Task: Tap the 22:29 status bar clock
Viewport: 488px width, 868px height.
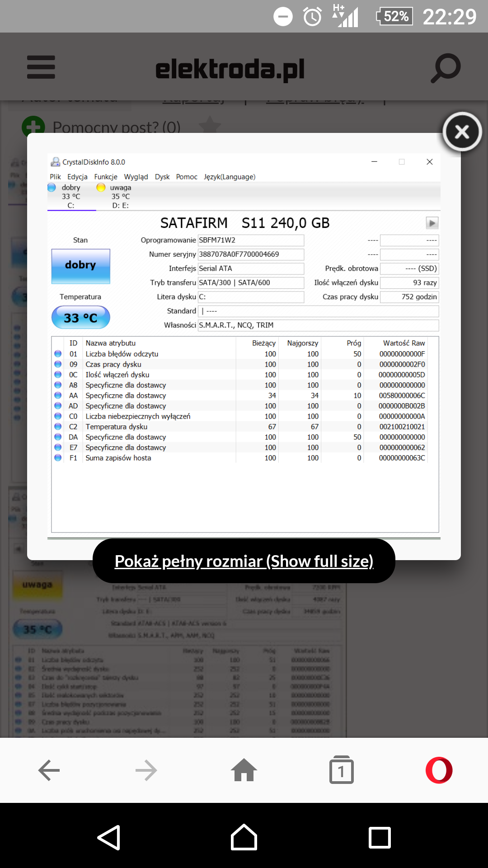Action: (450, 17)
